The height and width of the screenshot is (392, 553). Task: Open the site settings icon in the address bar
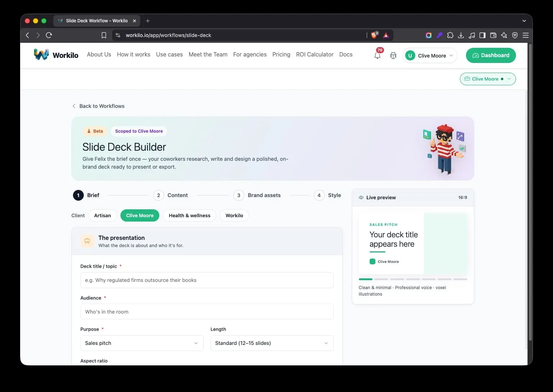click(118, 35)
